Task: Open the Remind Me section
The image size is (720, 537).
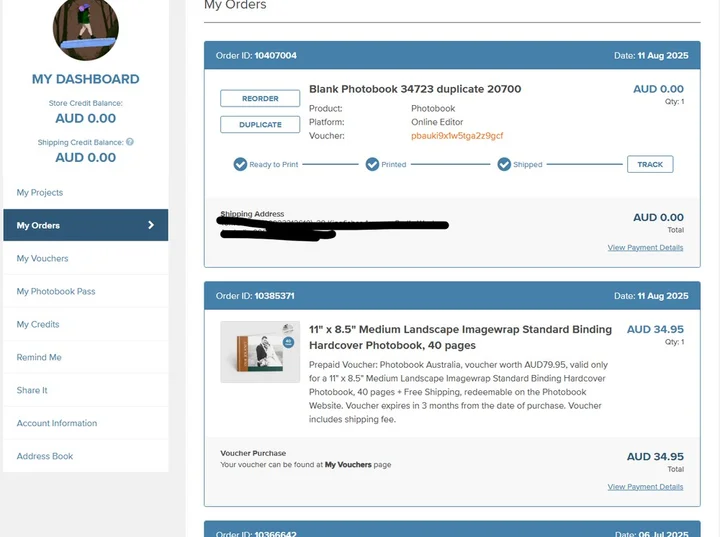Action: (39, 357)
